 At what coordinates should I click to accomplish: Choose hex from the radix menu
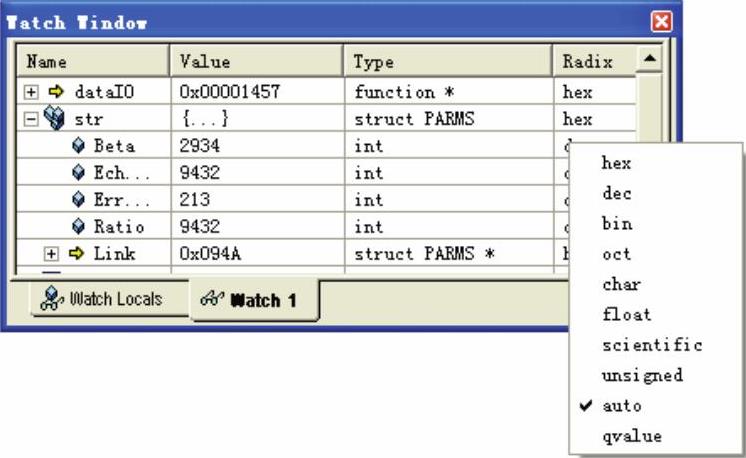(x=616, y=163)
